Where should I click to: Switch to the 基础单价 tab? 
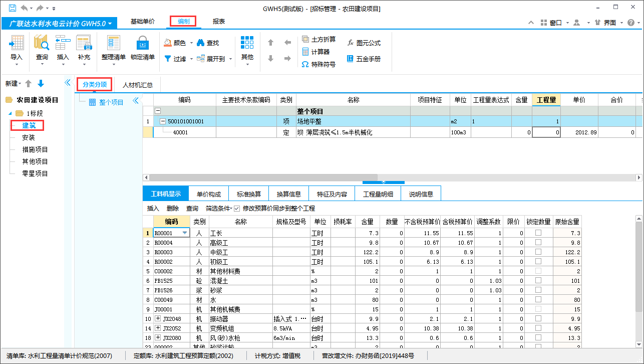[x=143, y=22]
